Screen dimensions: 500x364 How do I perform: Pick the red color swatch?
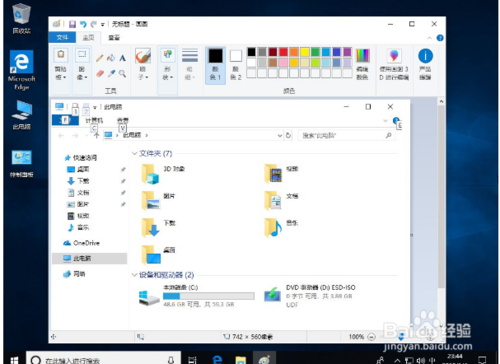point(283,52)
